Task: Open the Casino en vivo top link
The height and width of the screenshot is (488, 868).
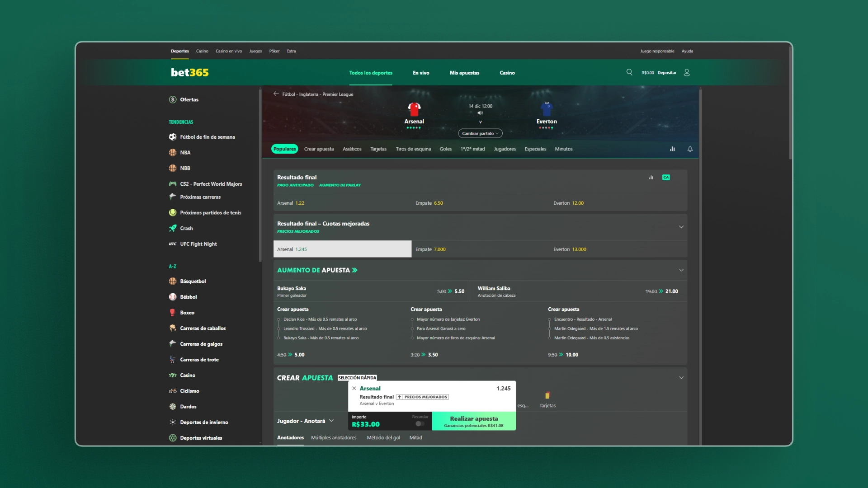Action: click(229, 51)
